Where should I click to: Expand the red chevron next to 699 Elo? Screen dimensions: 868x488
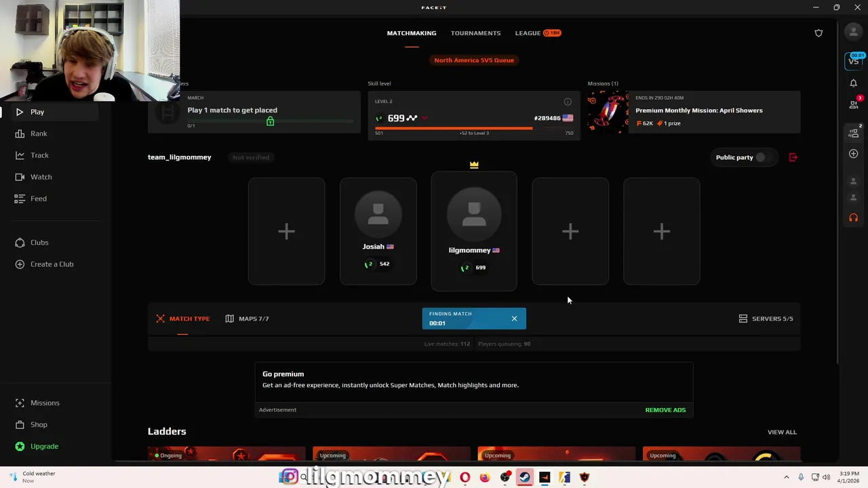(425, 118)
